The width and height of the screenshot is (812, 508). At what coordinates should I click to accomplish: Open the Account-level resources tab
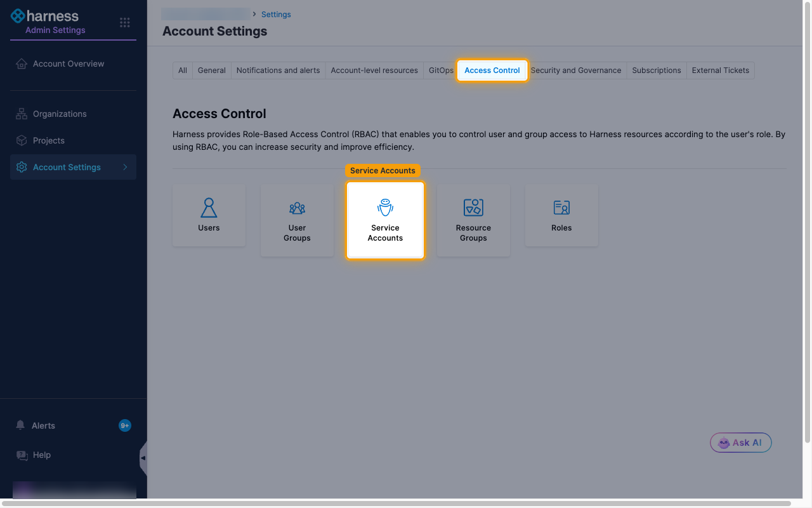coord(374,70)
